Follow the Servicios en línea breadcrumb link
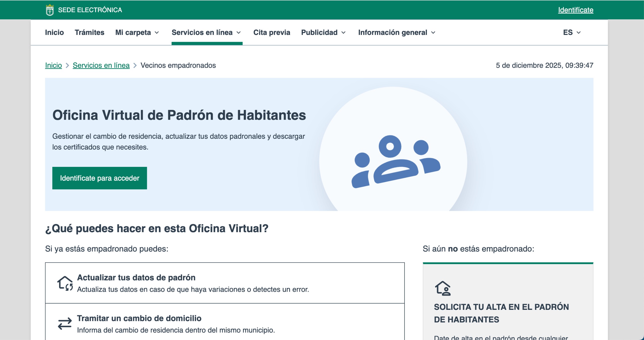The height and width of the screenshot is (340, 644). (101, 65)
